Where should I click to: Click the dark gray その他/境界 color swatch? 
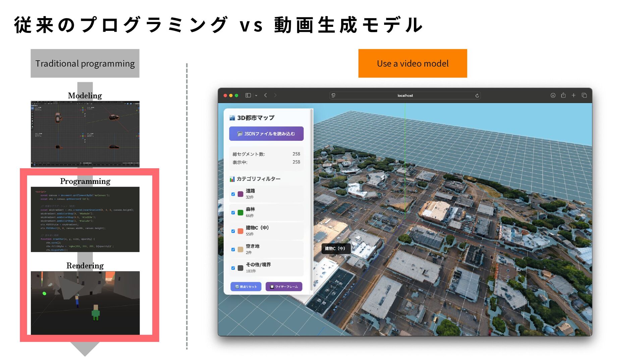[x=240, y=268]
